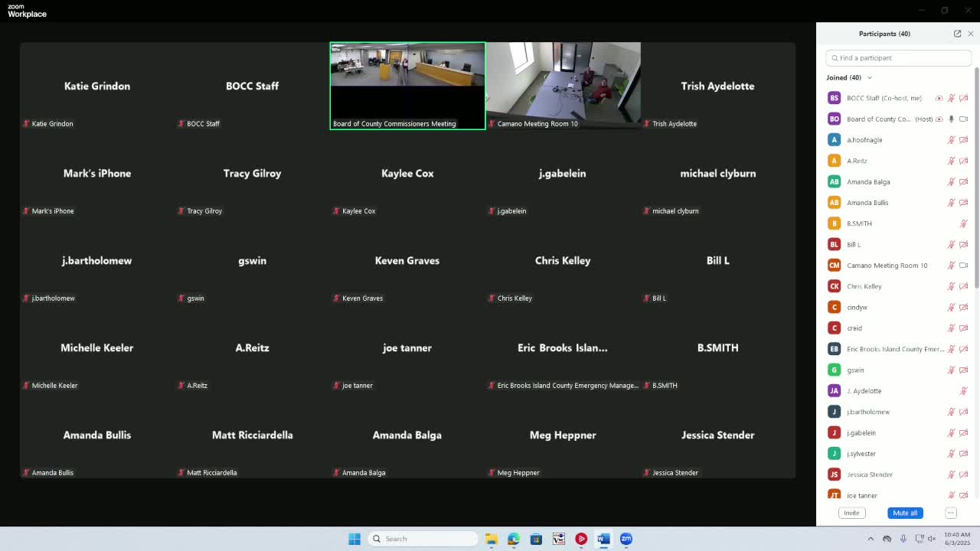Click the muted mic icon for B.SMITH
The width and height of the screenshot is (980, 551).
964,223
